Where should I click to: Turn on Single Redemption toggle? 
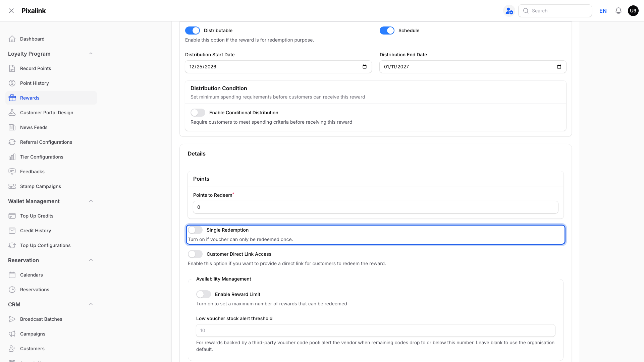coord(195,230)
